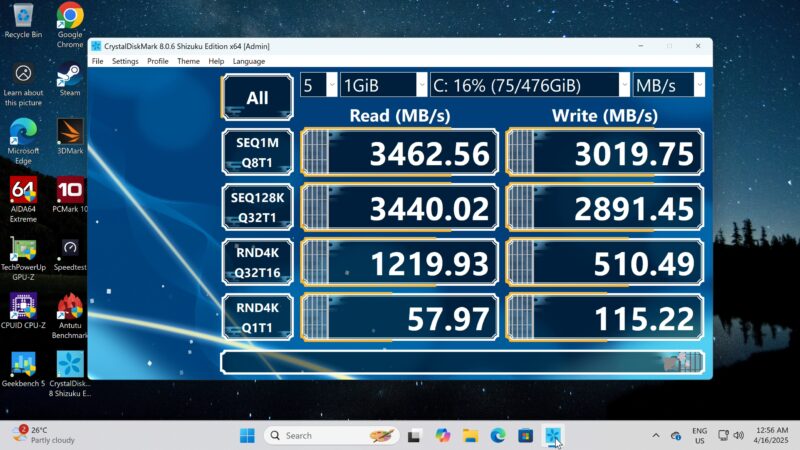This screenshot has width=800, height=450.
Task: Open network tray icon
Action: click(723, 435)
